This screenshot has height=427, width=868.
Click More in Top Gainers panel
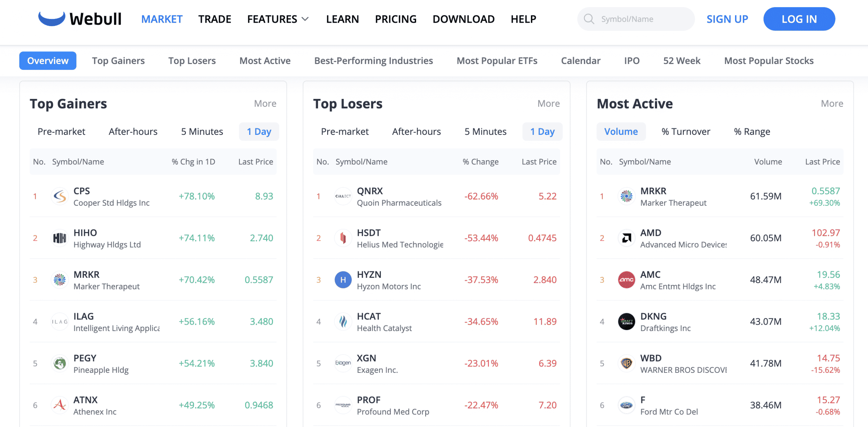[265, 103]
